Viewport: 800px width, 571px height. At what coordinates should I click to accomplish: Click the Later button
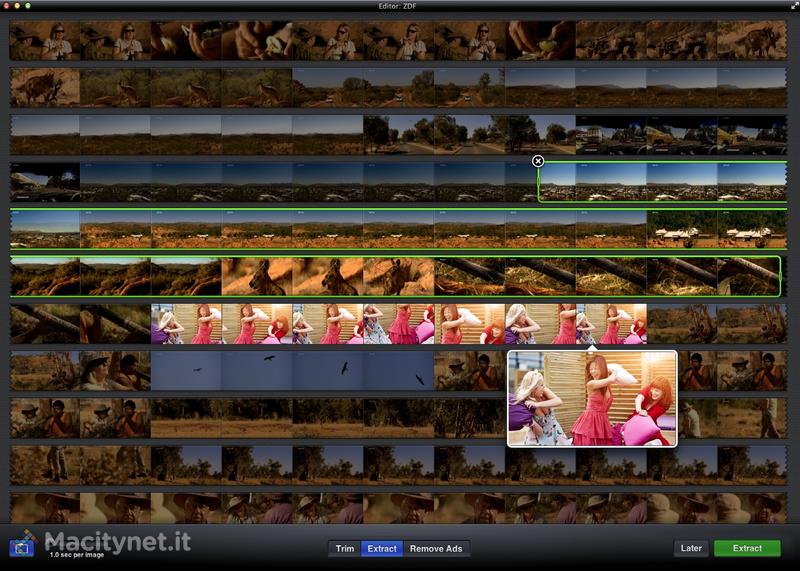[691, 548]
